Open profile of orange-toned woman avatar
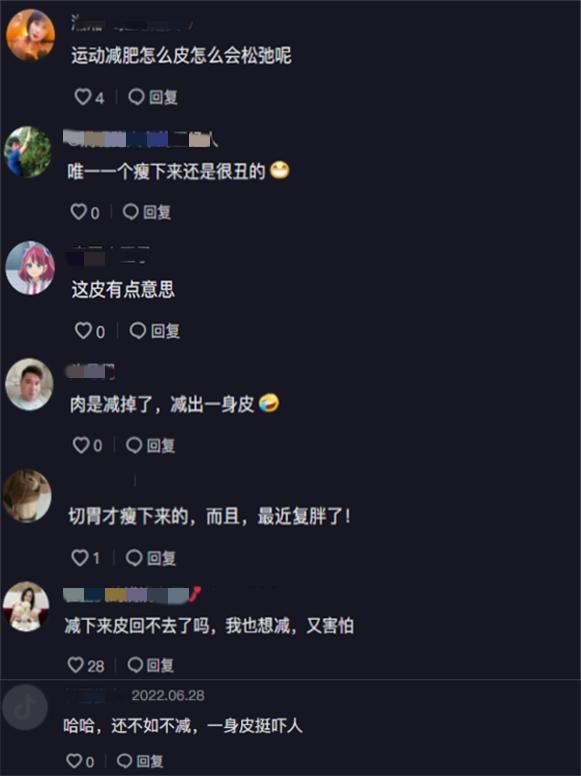Screen dimensions: 581x776 point(30,35)
